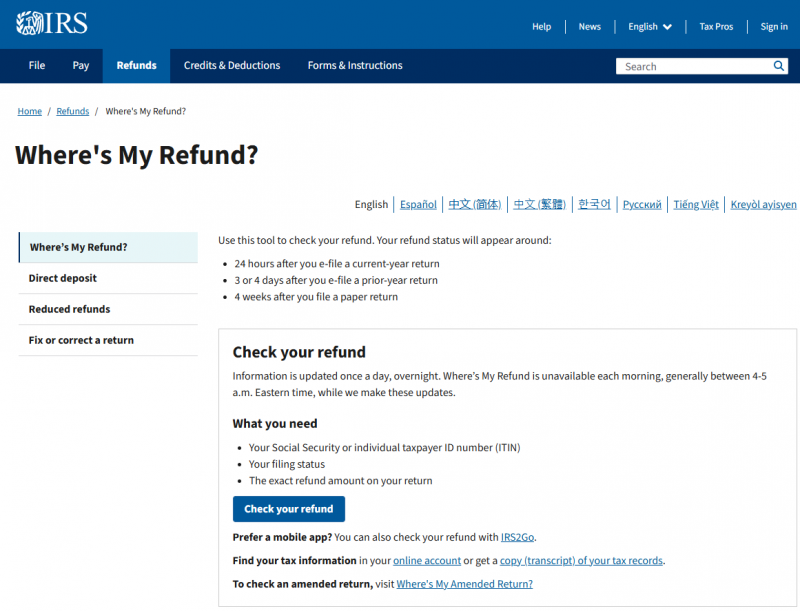Open the Forms & Instructions section

[x=355, y=66]
